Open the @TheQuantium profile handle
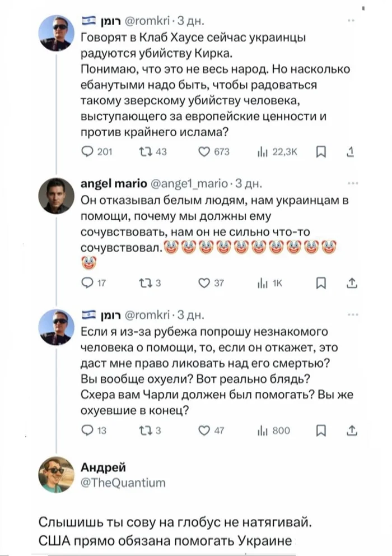This screenshot has height=556, width=392. click(123, 482)
